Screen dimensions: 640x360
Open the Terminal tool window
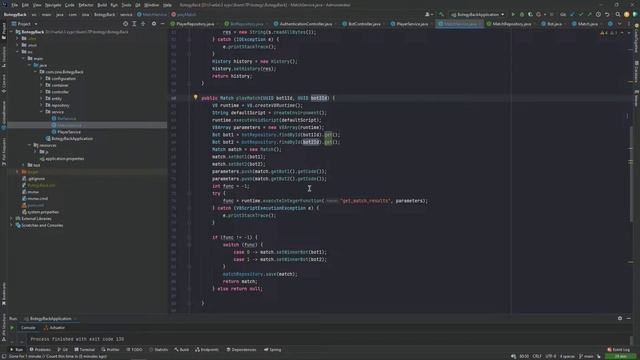point(84,350)
